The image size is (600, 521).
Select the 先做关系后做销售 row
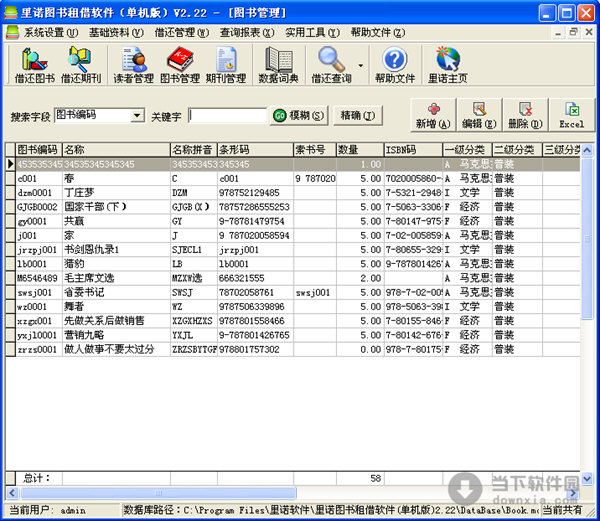pos(293,321)
